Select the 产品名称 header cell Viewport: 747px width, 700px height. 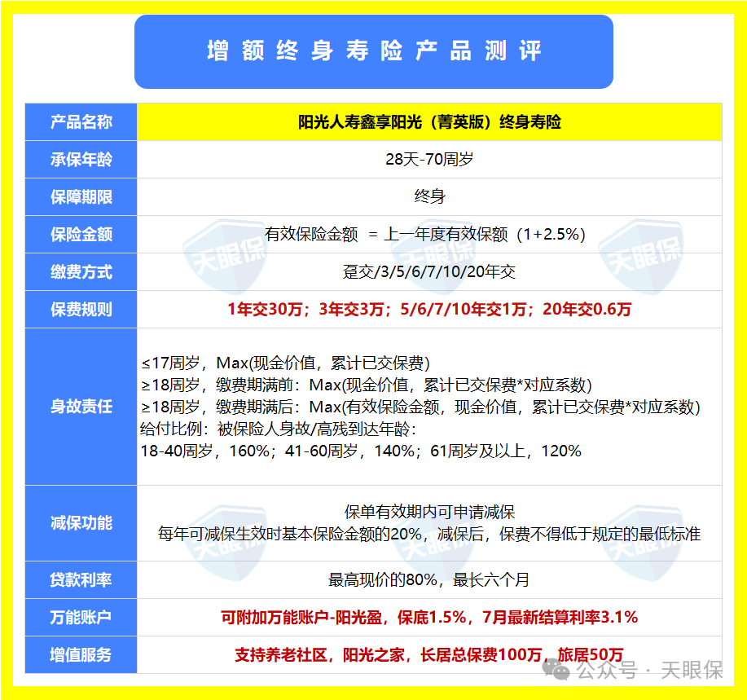pyautogui.click(x=80, y=122)
